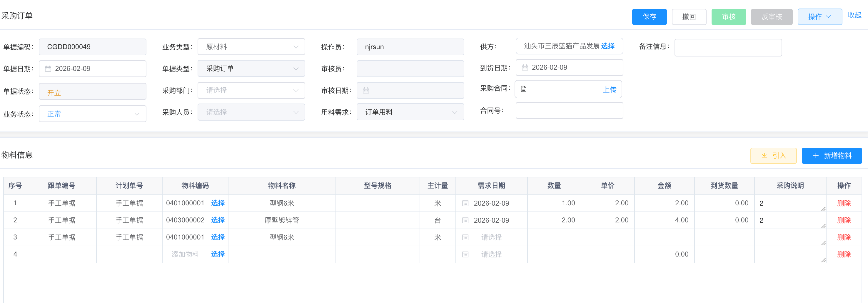Click calendar icon in row 1 需求日期
The width and height of the screenshot is (868, 303).
(465, 203)
